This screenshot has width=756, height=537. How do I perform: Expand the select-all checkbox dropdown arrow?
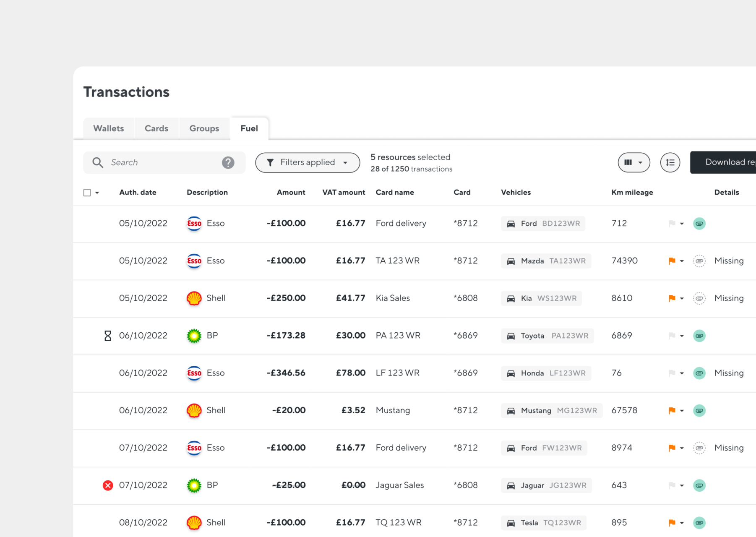(x=97, y=193)
